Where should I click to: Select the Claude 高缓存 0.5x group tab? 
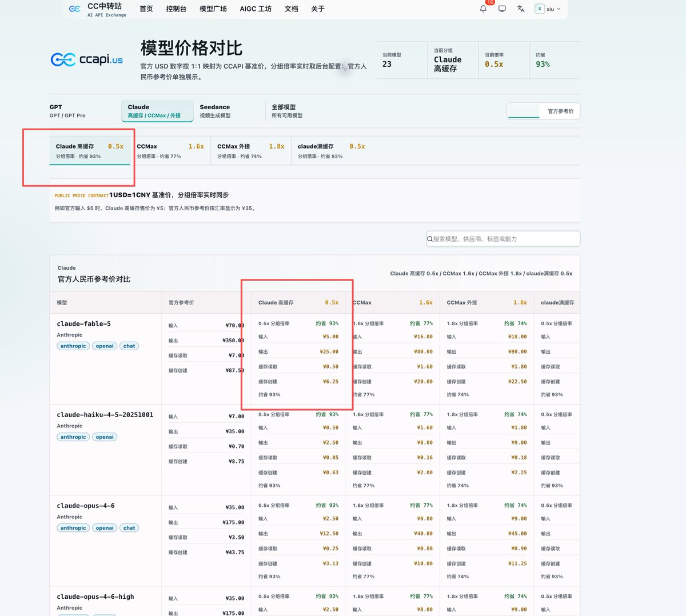90,151
